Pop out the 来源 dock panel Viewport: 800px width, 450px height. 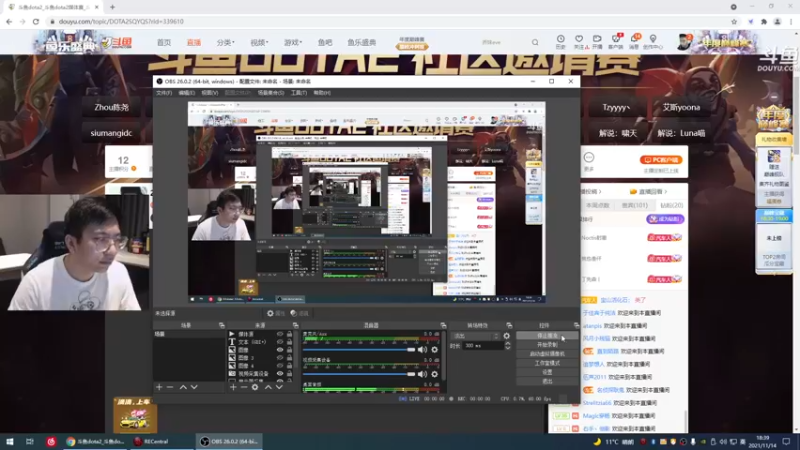[295, 325]
